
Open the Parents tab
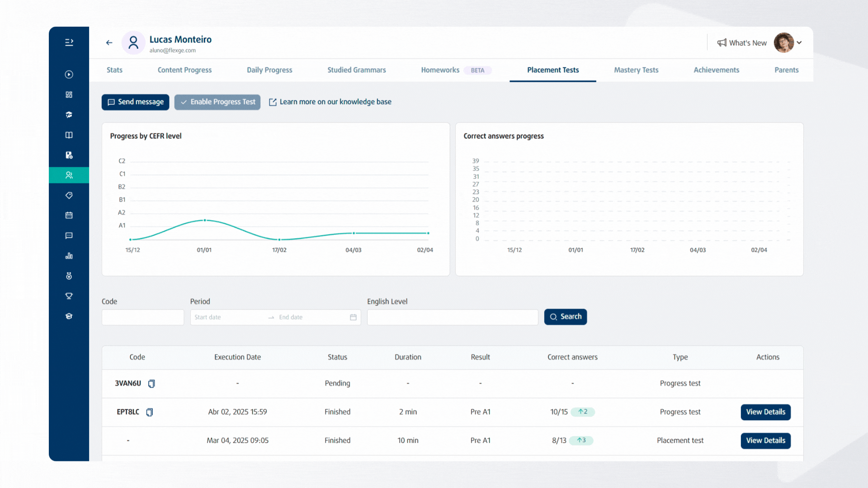(x=787, y=70)
